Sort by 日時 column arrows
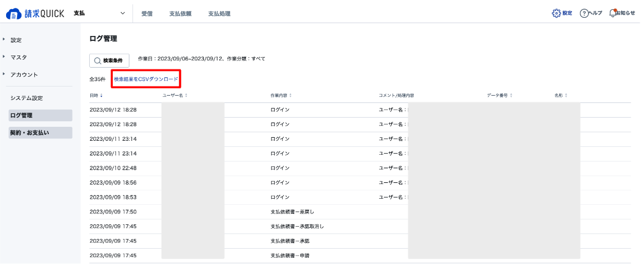Image resolution: width=644 pixels, height=267 pixels. pos(101,95)
